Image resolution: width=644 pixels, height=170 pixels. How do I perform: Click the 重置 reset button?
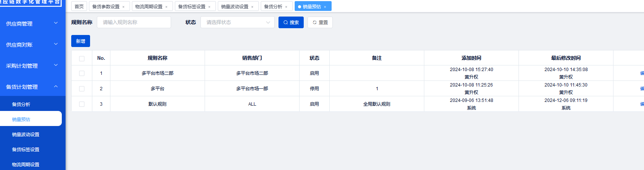[320, 22]
